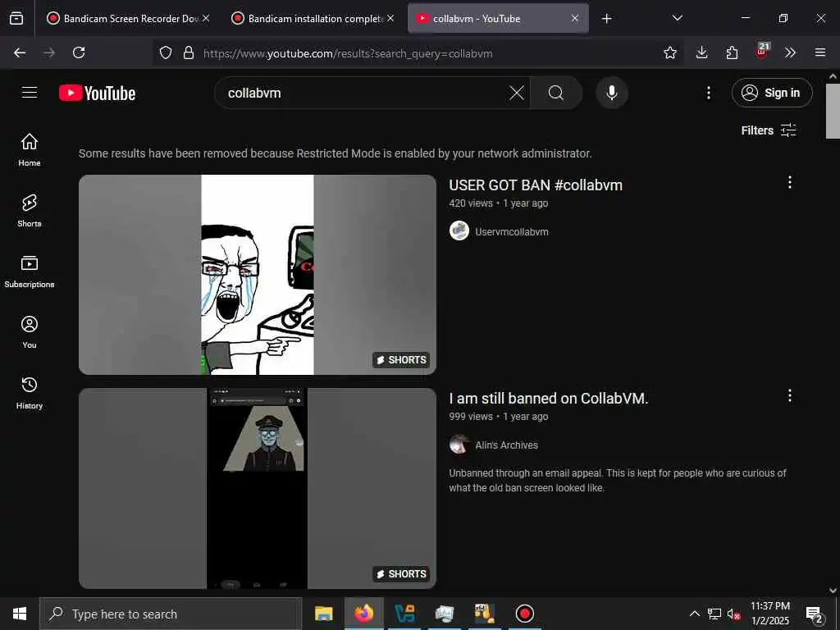
Task: Click SHORTS badge on USER GOT BAN thumbnail
Action: click(x=401, y=360)
